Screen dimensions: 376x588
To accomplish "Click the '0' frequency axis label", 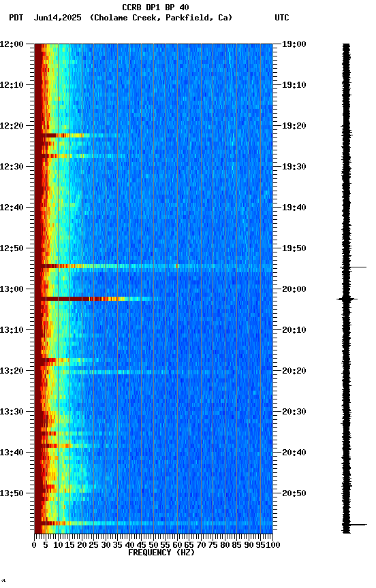I will click(x=34, y=545).
